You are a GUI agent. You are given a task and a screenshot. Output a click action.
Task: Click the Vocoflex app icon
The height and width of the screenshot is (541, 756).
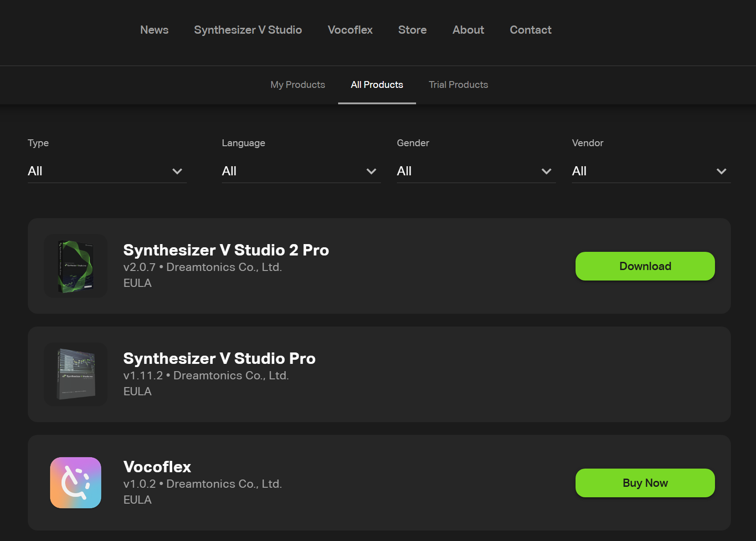(76, 483)
